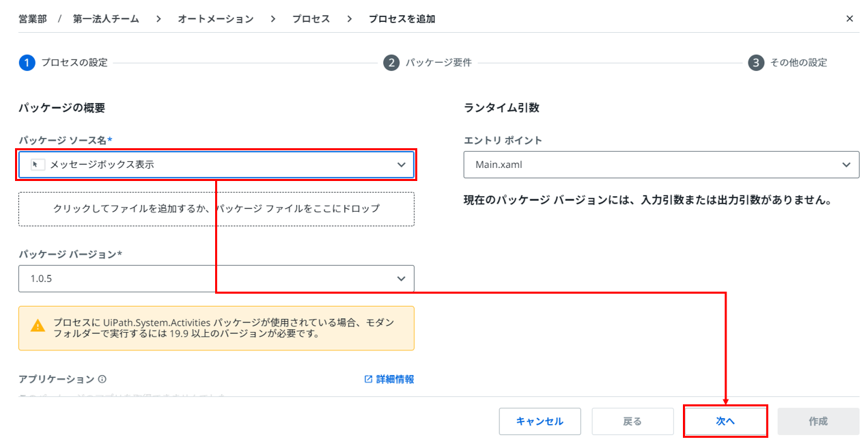
Task: Open the パッケージ バージョン 1.0.5 dropdown
Action: point(216,279)
